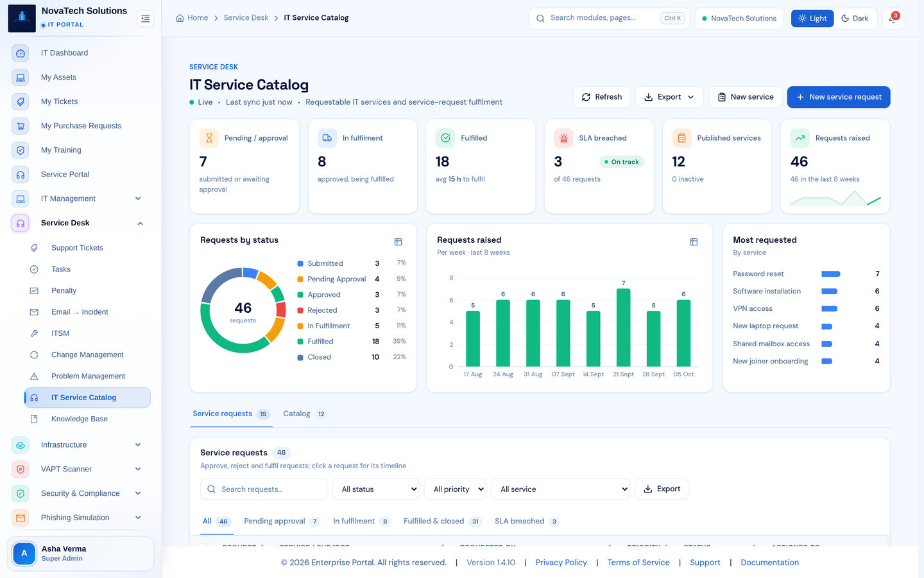Click the Refresh button
This screenshot has height=578, width=924.
click(x=602, y=97)
